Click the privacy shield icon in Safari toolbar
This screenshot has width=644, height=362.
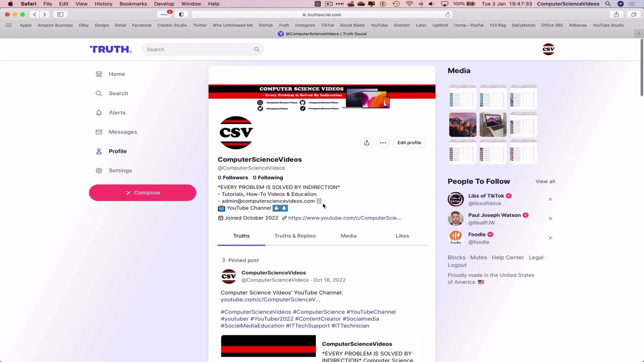tap(181, 15)
